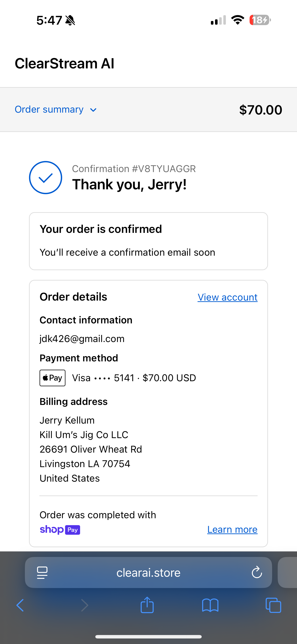Tap the ClearStream AI store title
The image size is (297, 644).
(64, 63)
